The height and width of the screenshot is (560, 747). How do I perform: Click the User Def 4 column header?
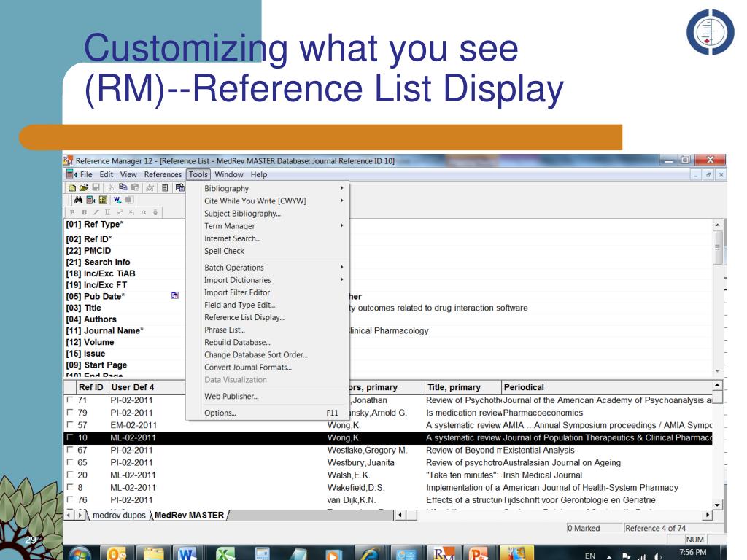pyautogui.click(x=132, y=387)
